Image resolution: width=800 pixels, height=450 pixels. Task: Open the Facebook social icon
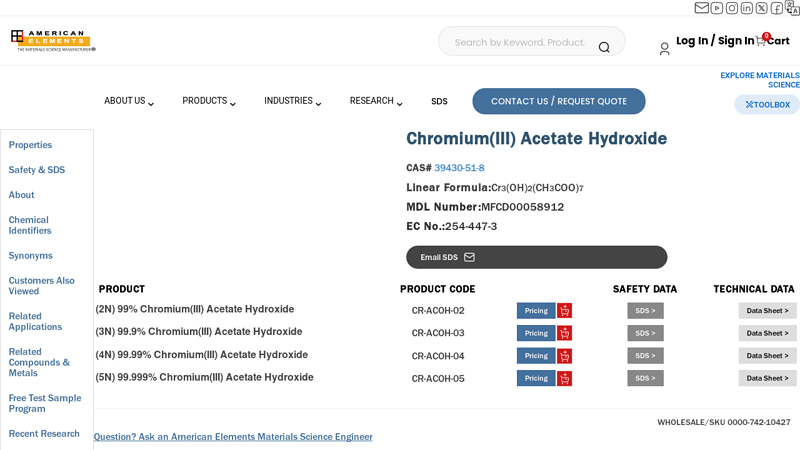(777, 8)
